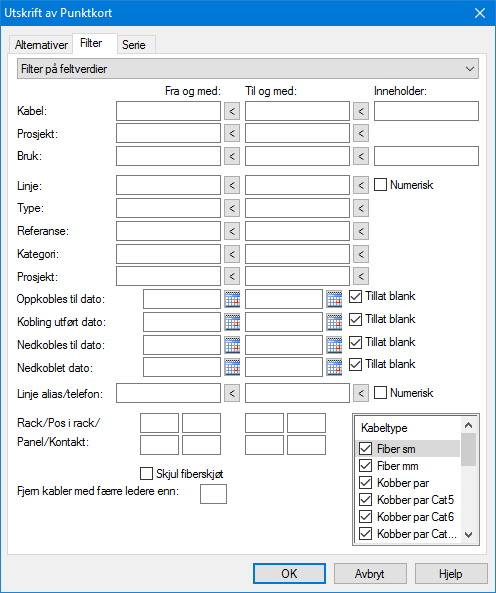Screen dimensions: 496x593
Task: Confirm with the OK button
Action: pos(289,574)
